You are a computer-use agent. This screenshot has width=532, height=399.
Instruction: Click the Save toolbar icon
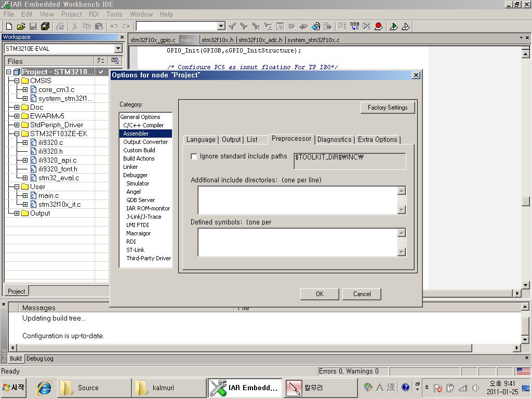pos(33,26)
